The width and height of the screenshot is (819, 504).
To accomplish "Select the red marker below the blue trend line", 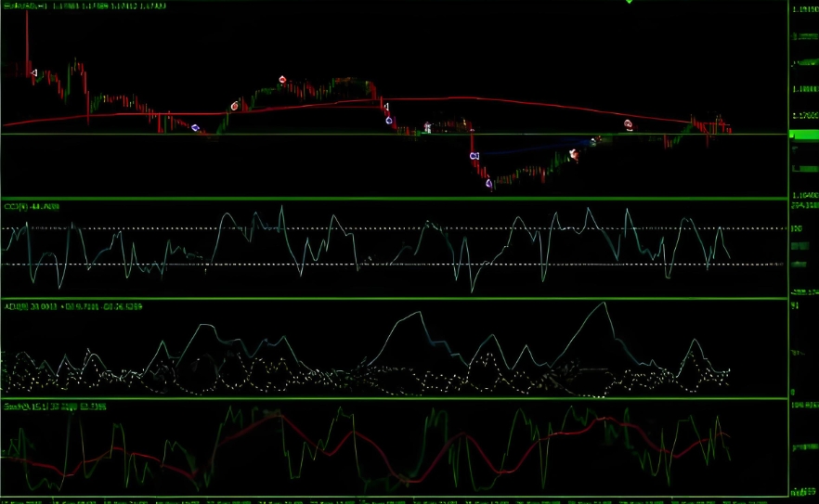I will [x=574, y=155].
